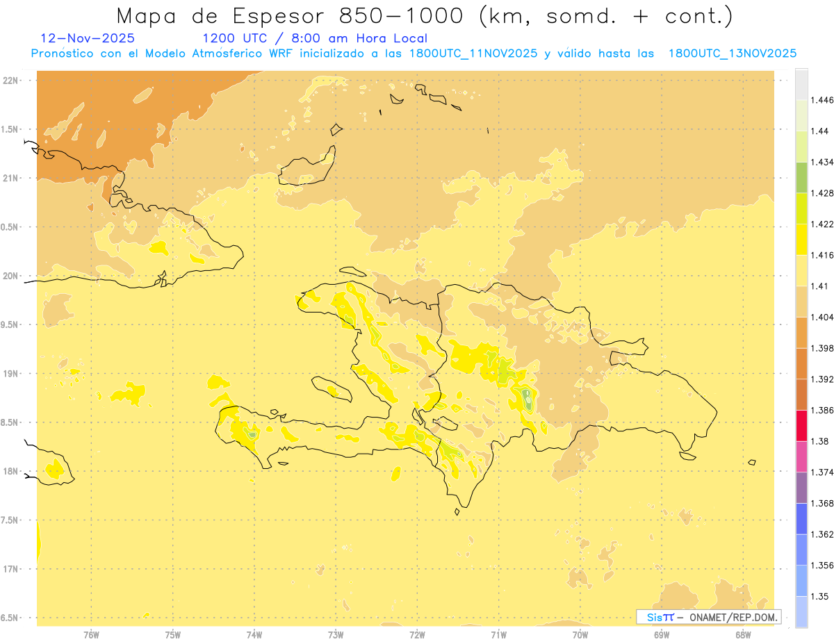Viewport: 834px width, 644px height.
Task: Click legend value "1.41"
Action: click(820, 286)
